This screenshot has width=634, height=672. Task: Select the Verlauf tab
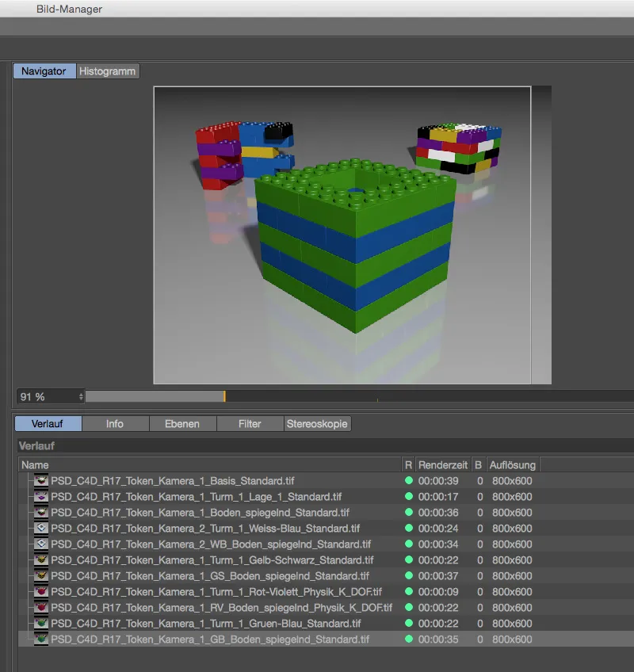(48, 424)
